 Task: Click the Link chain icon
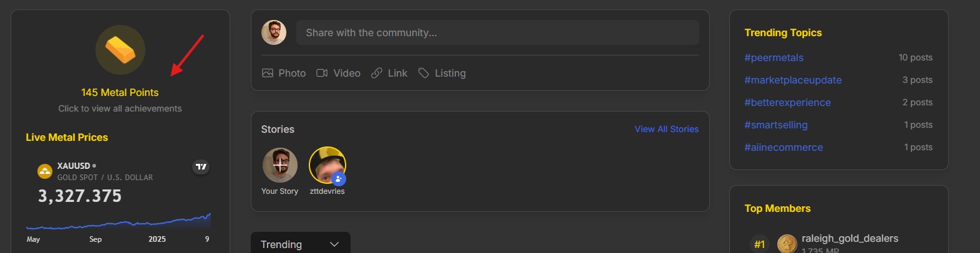(x=377, y=73)
